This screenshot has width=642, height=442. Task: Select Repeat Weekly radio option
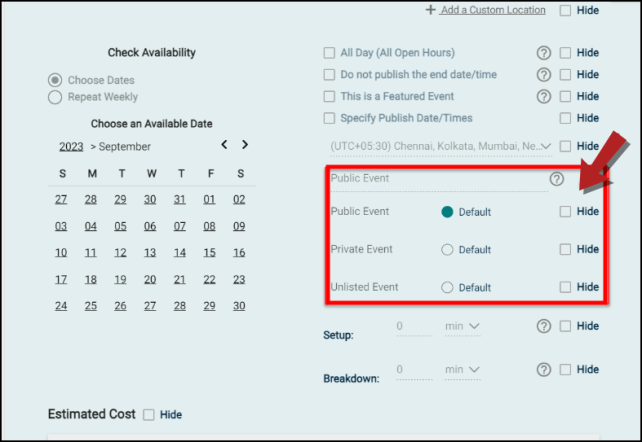coord(55,97)
